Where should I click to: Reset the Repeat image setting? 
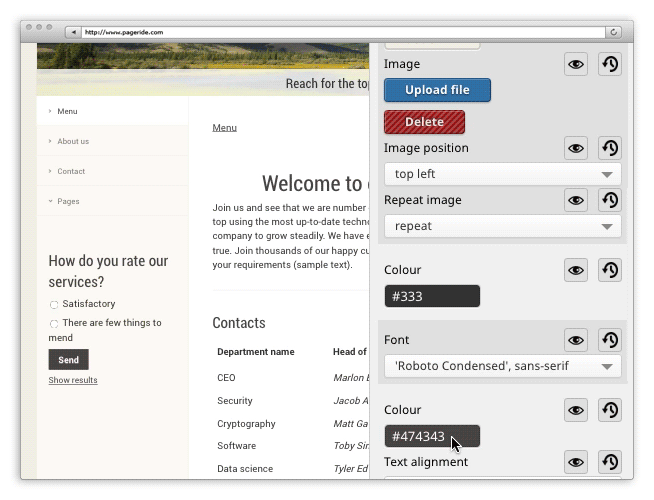tap(609, 200)
